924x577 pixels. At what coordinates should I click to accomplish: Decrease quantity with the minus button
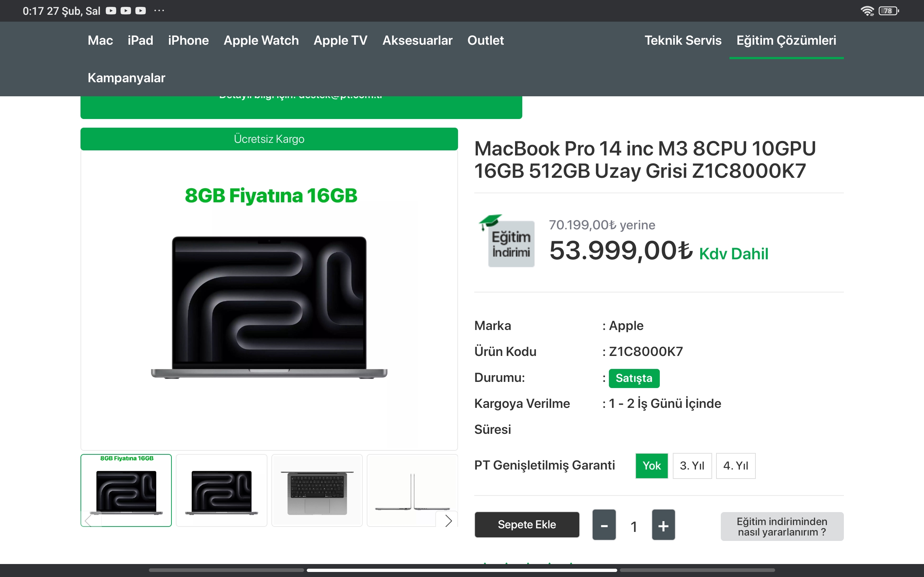[603, 526]
